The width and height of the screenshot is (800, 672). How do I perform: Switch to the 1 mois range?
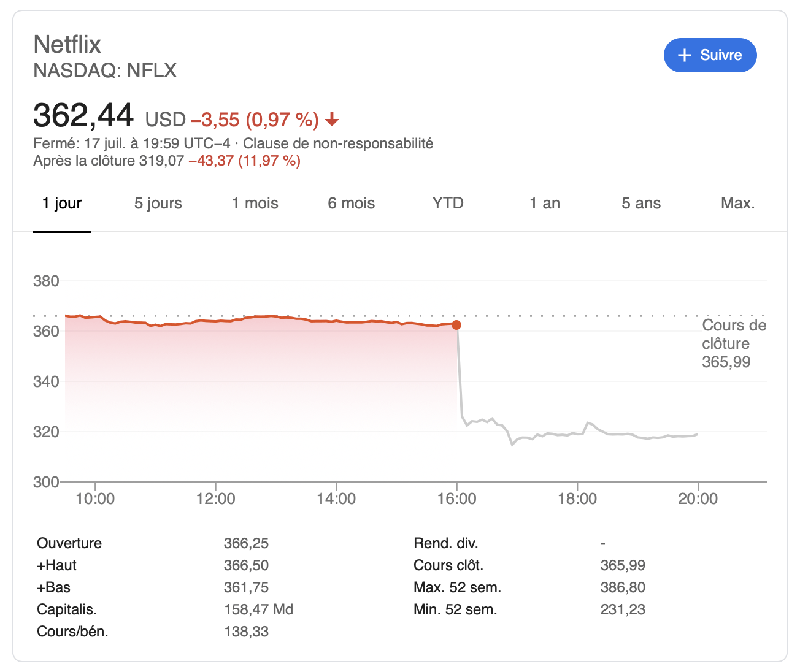pos(255,204)
